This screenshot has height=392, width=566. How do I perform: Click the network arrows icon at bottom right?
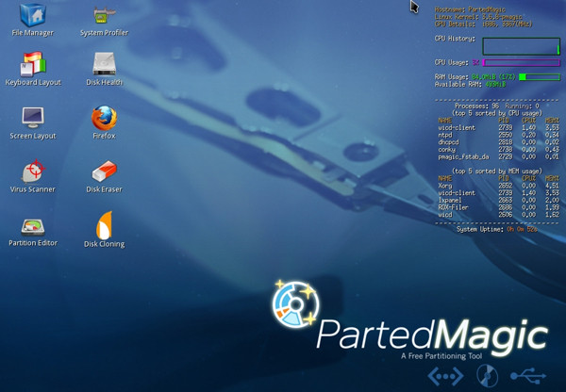(445, 375)
